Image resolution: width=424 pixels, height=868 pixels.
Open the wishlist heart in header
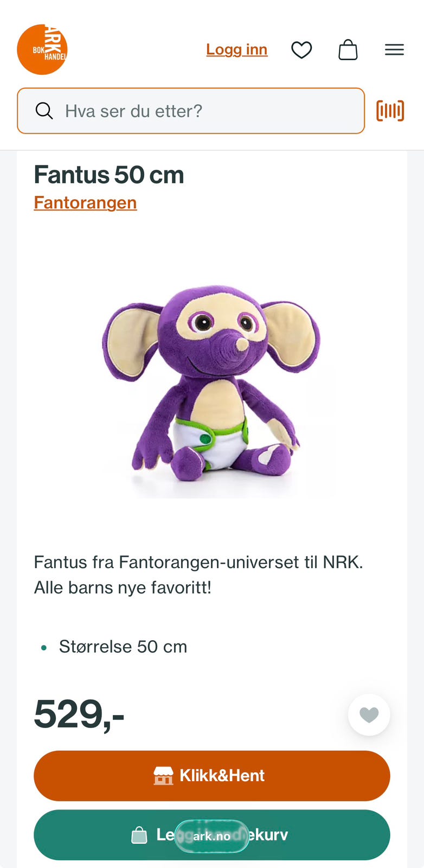301,50
